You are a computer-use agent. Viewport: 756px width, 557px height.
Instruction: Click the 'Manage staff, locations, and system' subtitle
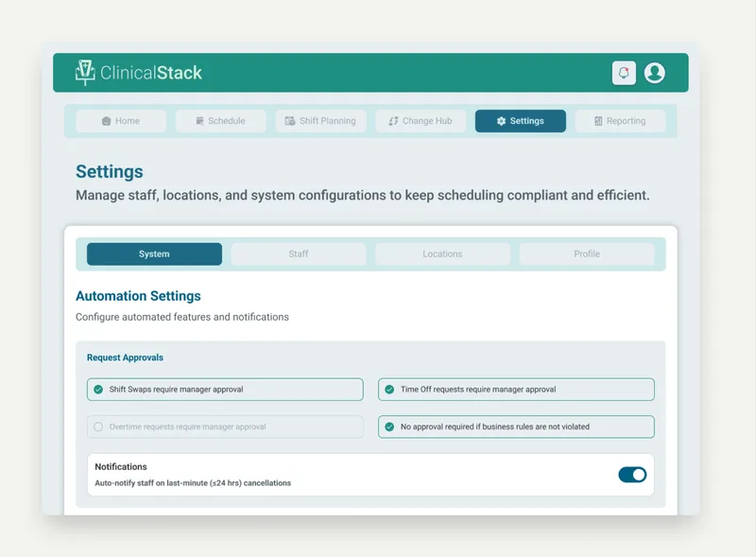(363, 196)
